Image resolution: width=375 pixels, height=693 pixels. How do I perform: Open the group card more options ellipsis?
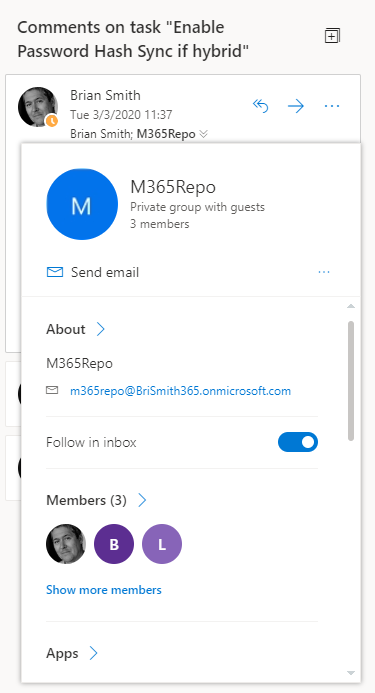(324, 272)
